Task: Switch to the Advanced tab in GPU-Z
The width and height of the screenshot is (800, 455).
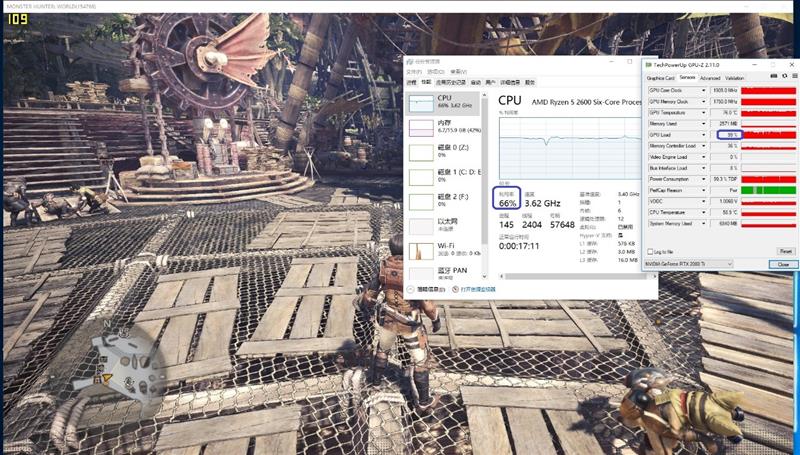Action: coord(710,77)
